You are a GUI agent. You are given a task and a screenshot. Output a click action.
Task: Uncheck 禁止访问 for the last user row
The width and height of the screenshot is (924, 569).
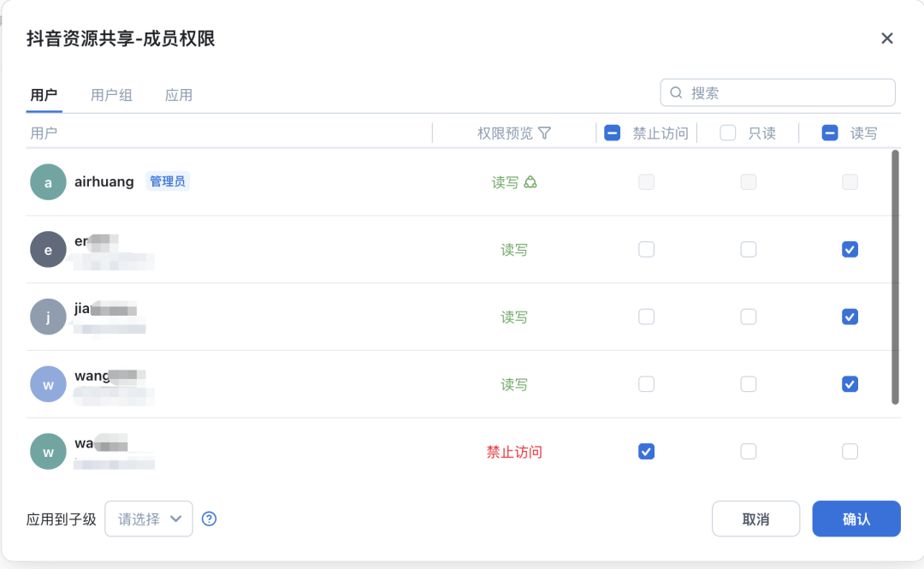(647, 451)
